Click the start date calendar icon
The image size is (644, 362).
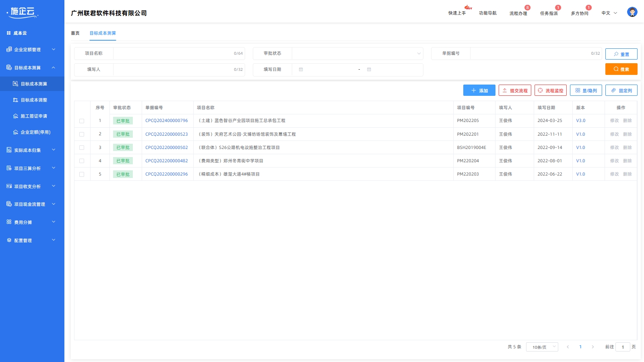coord(301,70)
